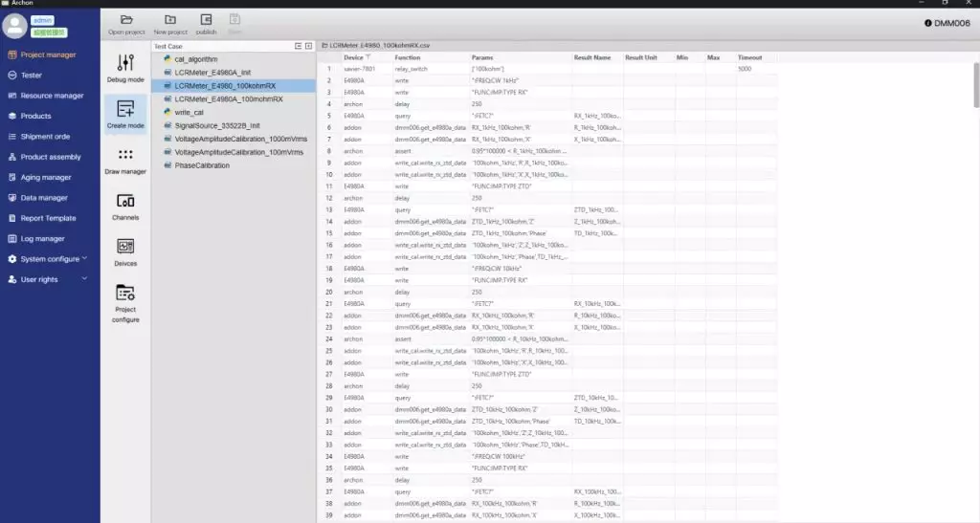Switch to Create mode
The image size is (980, 523).
click(x=125, y=114)
